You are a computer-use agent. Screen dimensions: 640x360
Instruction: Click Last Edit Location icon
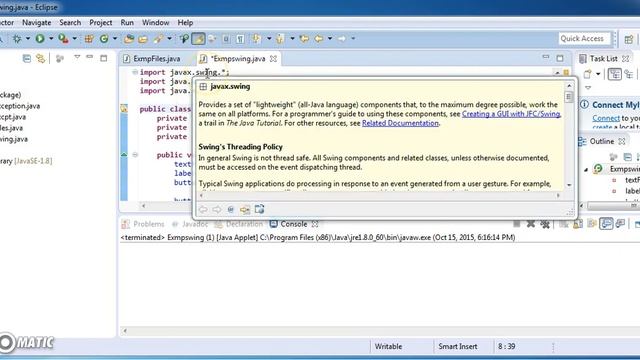pos(304,39)
